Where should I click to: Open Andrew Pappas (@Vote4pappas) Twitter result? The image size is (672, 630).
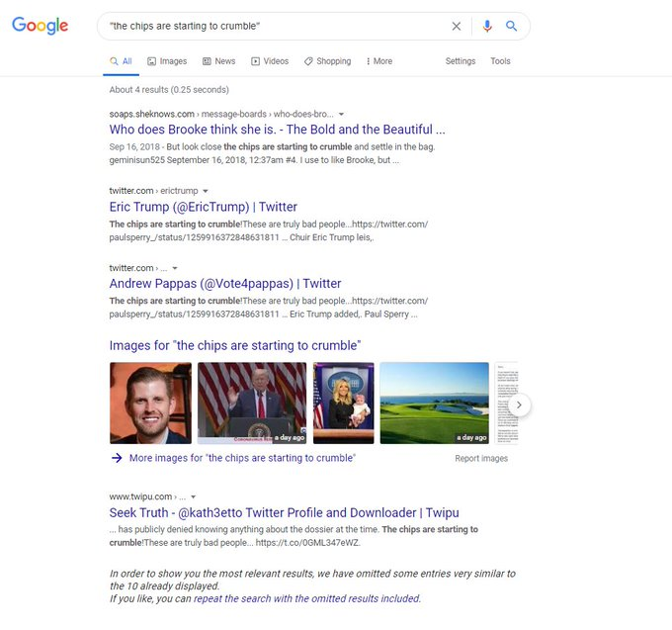[225, 284]
